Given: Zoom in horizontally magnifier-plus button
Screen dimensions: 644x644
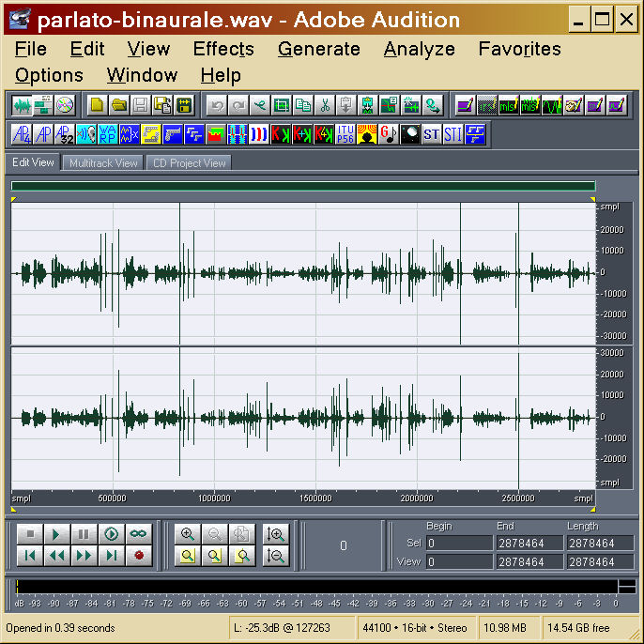Looking at the screenshot, I should pos(188,533).
